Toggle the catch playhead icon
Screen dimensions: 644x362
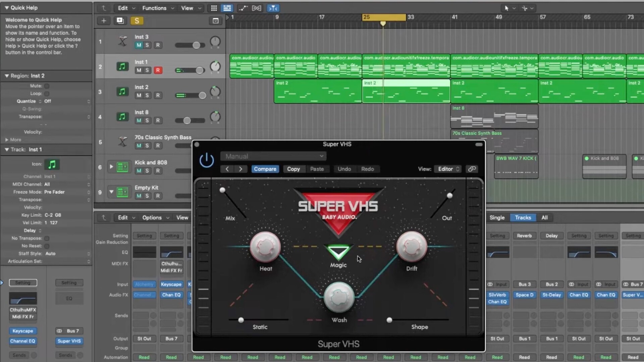(273, 8)
